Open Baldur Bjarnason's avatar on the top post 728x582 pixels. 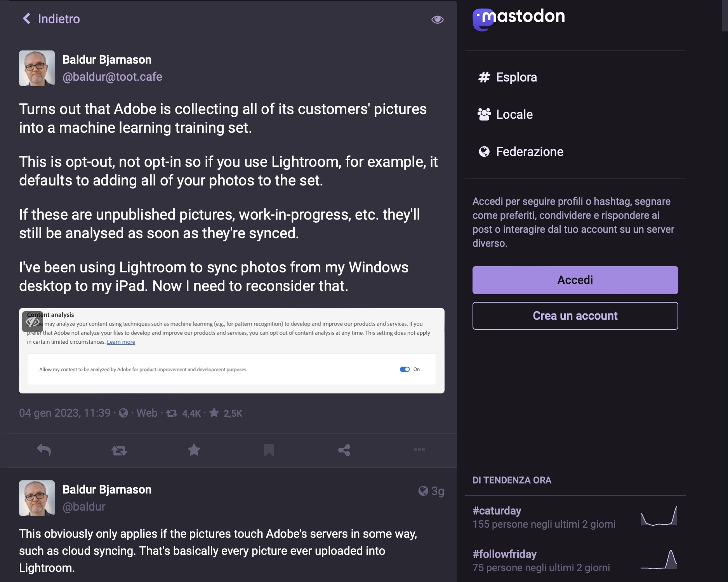pos(37,68)
